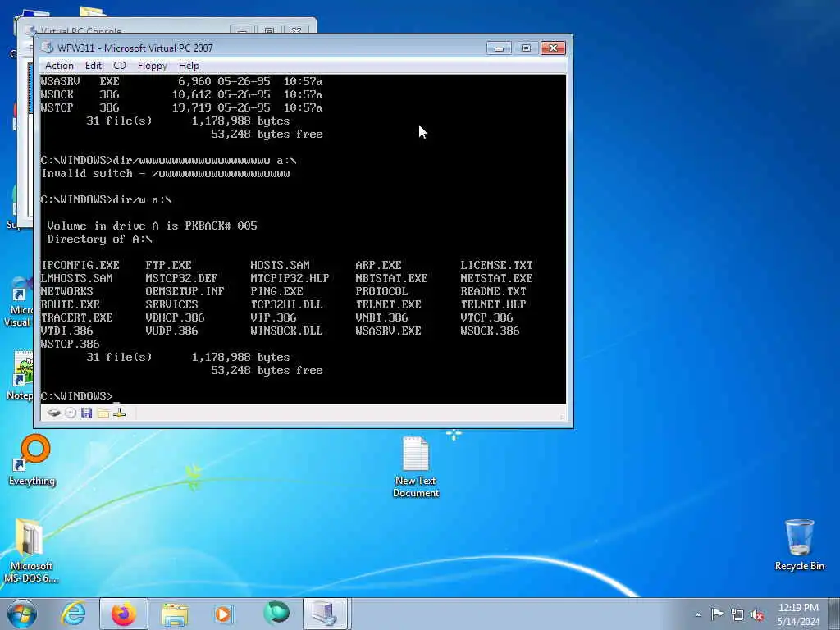Click TRACERT.EXE in the directory listing
This screenshot has width=840, height=630.
click(x=76, y=317)
